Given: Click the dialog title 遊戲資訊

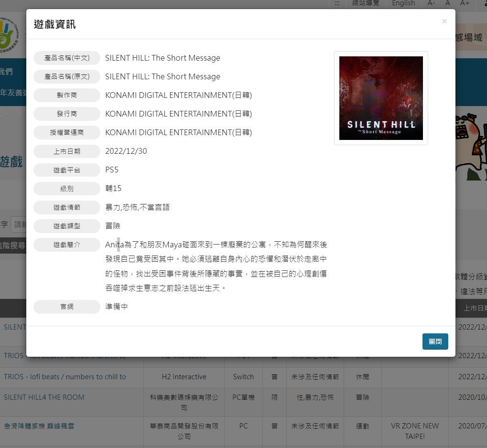Looking at the screenshot, I should point(54,24).
